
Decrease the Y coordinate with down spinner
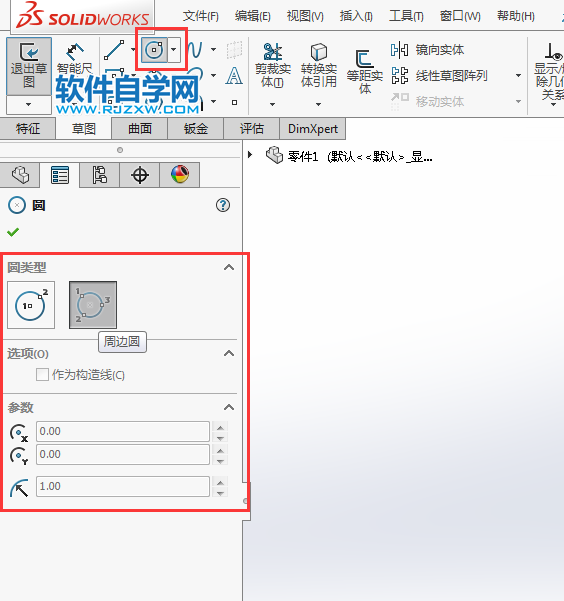tap(220, 460)
